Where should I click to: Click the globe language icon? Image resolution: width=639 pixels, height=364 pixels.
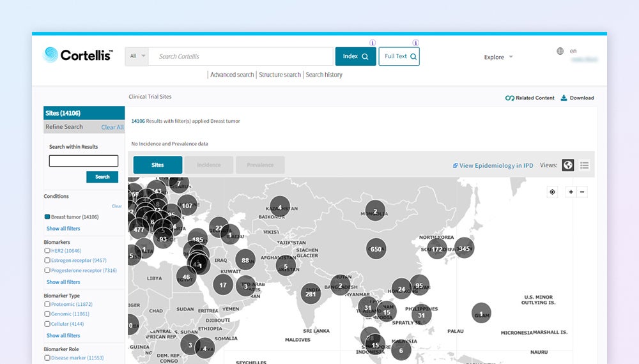(560, 51)
